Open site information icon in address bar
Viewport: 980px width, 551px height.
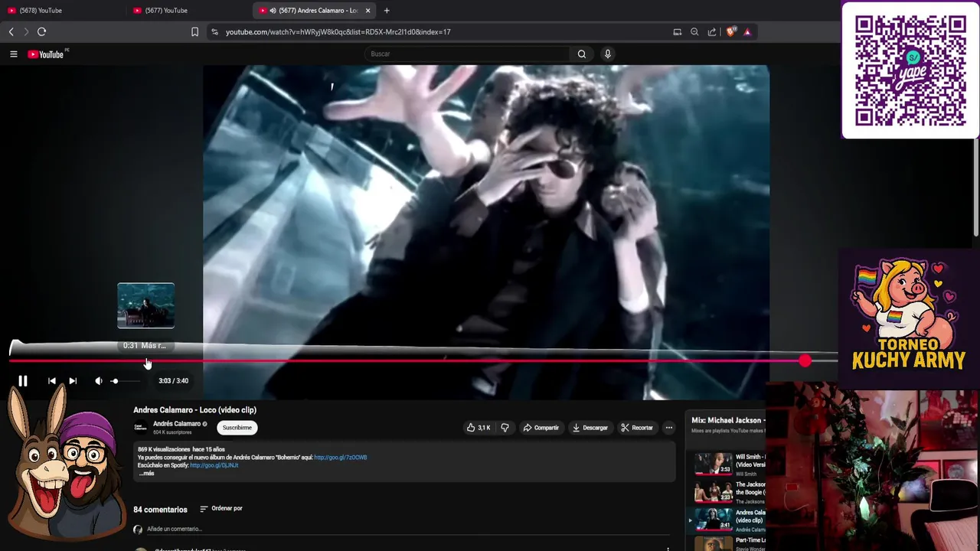[x=214, y=32]
